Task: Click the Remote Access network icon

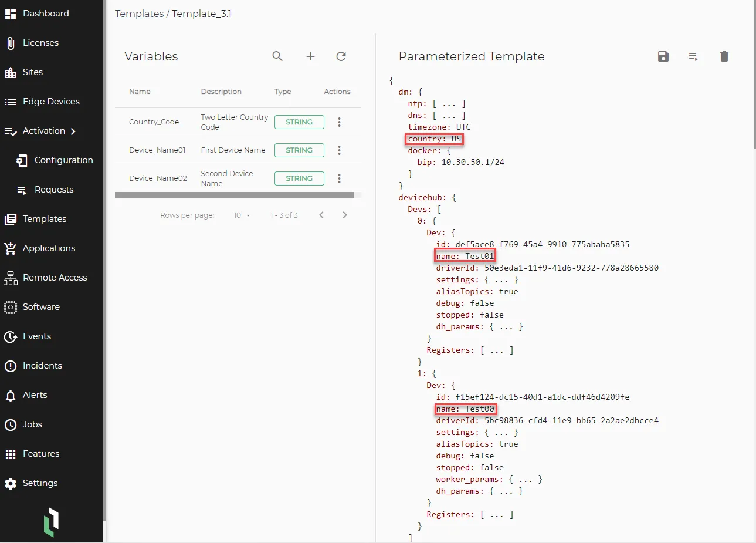Action: tap(11, 278)
